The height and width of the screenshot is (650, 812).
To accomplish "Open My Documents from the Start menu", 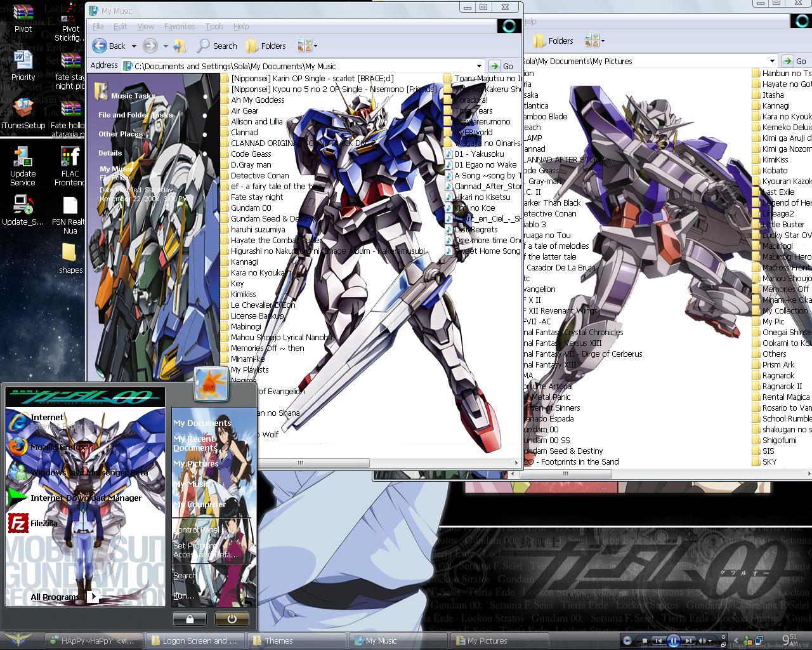I will 202,423.
